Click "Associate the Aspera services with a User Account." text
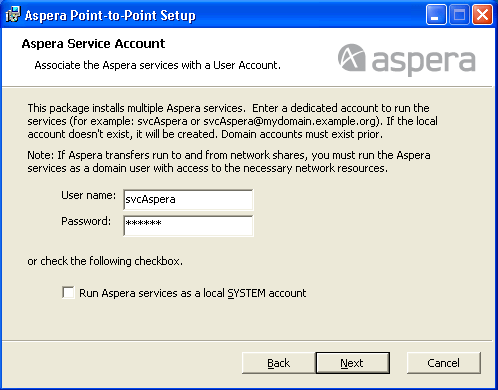Screen dimensions: 498x390 158,65
